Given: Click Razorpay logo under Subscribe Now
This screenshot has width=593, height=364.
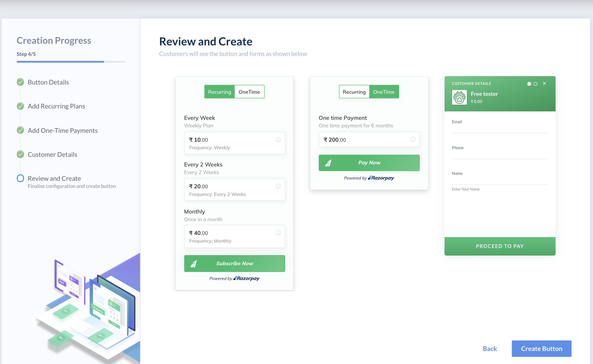Looking at the screenshot, I should [246, 278].
